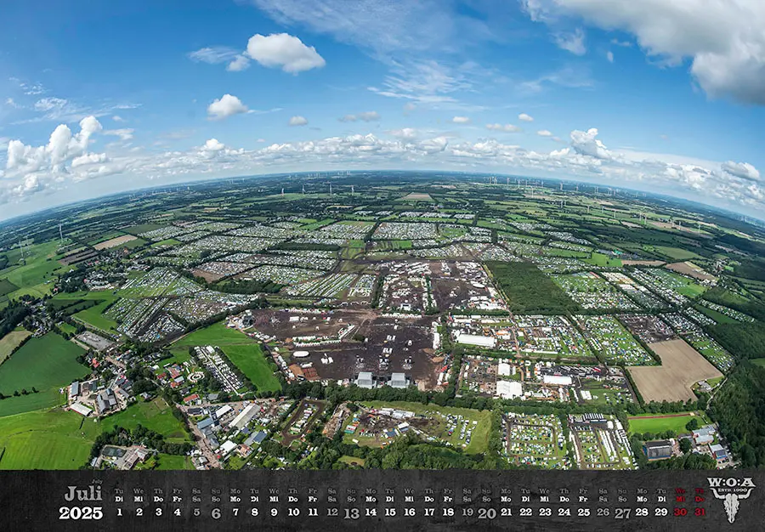Image resolution: width=765 pixels, height=532 pixels.
Task: Select day 18 in the calendar strip
Action: point(448,512)
